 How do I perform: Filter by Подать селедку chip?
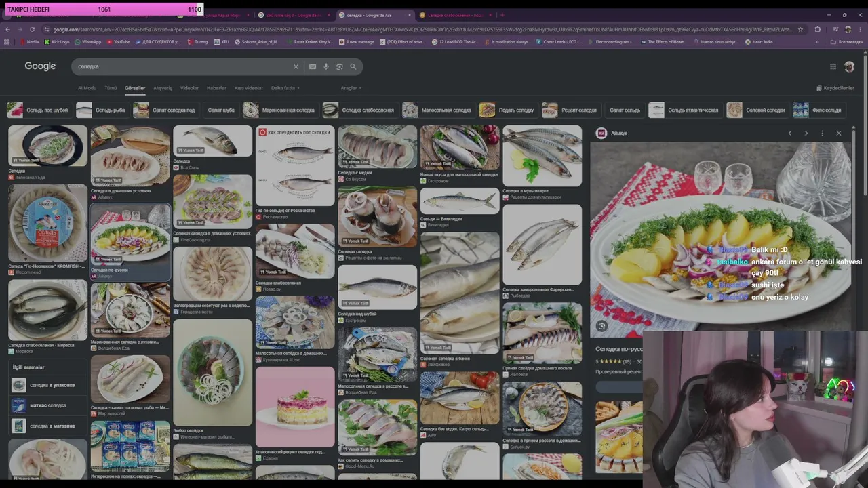(x=508, y=110)
